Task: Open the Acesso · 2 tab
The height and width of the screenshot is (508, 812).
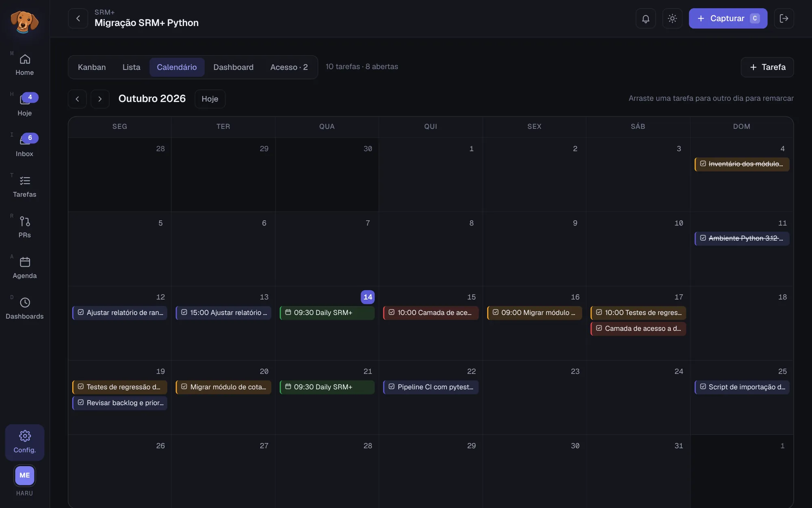Action: [x=289, y=67]
